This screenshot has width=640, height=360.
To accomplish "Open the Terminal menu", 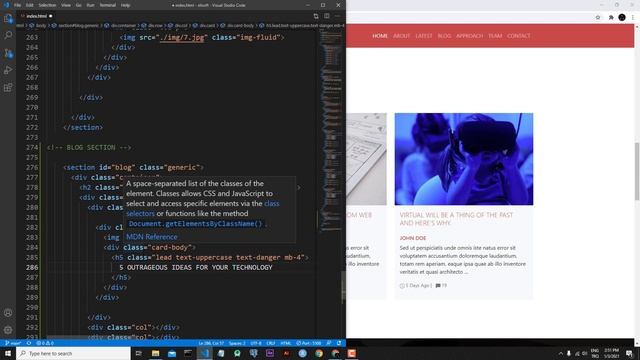I will point(108,5).
